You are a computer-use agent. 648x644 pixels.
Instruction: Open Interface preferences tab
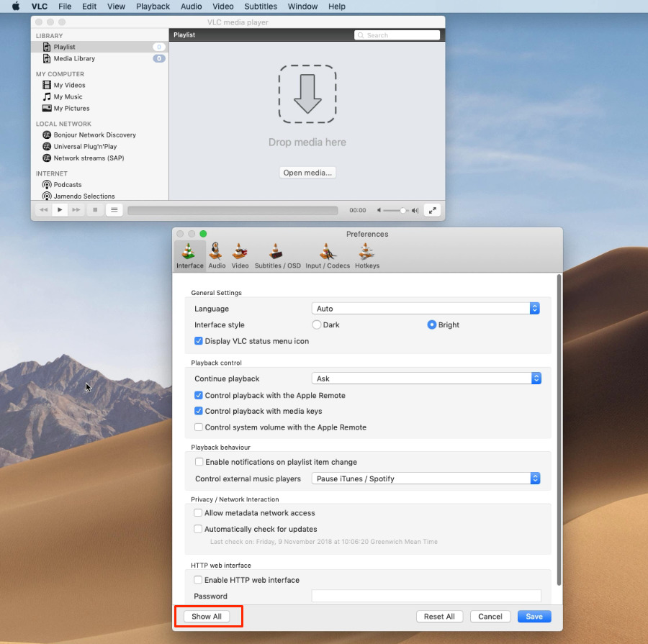(189, 255)
